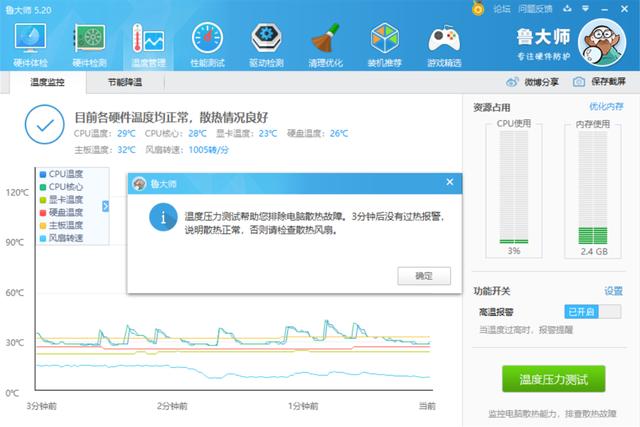Click the 微博分享 Weibo icon
The image size is (640, 427).
tap(512, 82)
